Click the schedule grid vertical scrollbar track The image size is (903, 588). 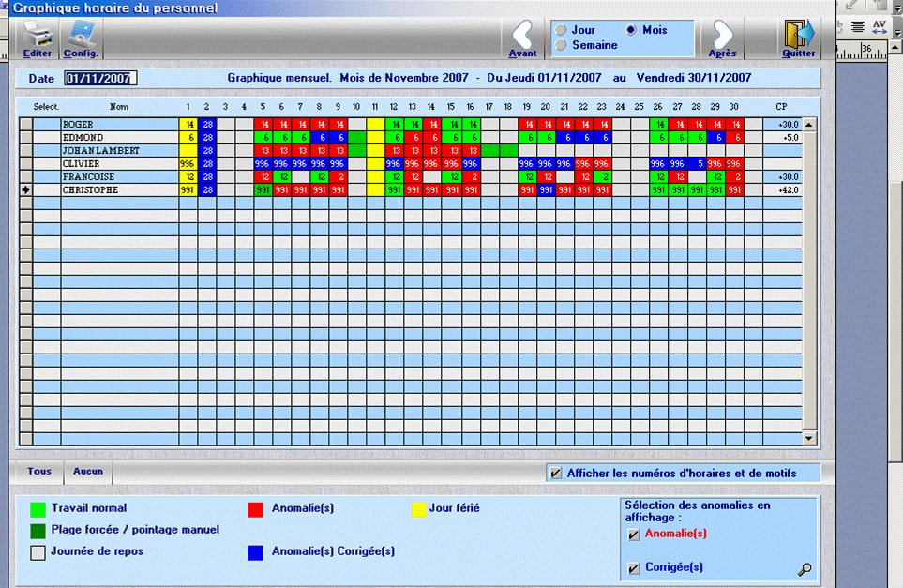809,281
